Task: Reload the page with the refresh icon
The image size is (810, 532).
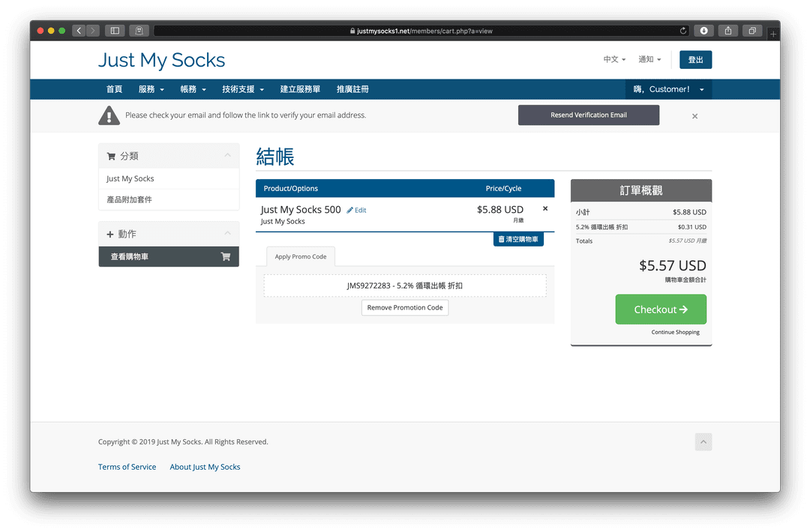Action: (x=683, y=31)
